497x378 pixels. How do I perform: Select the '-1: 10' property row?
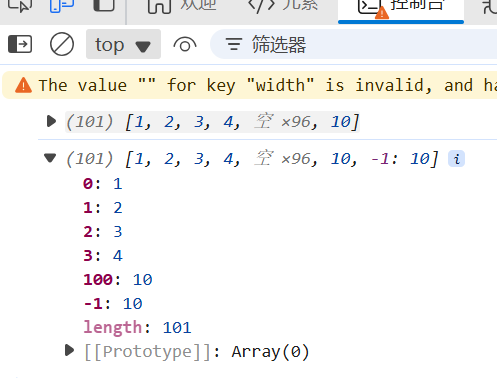[x=113, y=304]
